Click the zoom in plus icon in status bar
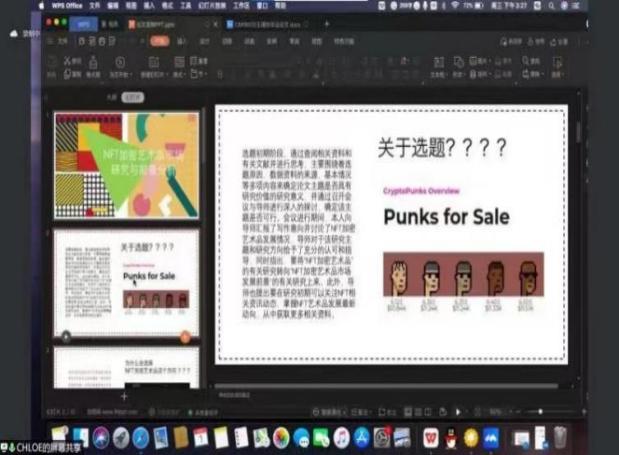This screenshot has height=455, width=619. click(584, 412)
